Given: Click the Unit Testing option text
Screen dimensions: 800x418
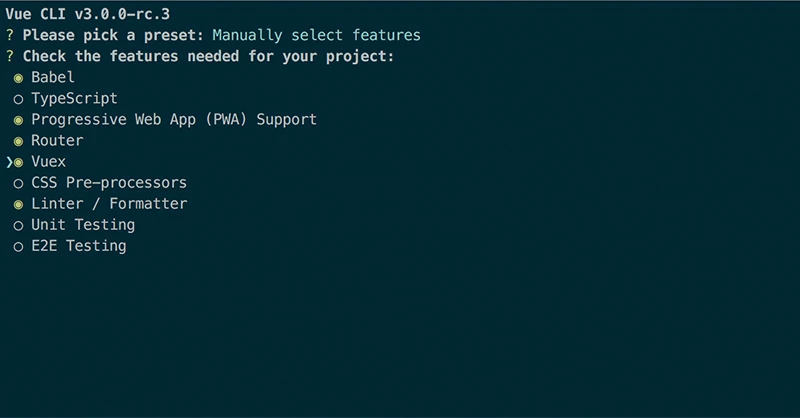Looking at the screenshot, I should click(83, 224).
